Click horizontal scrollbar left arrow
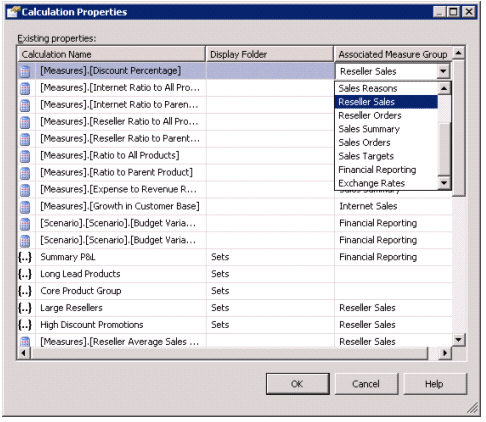The width and height of the screenshot is (486, 422). 24,353
